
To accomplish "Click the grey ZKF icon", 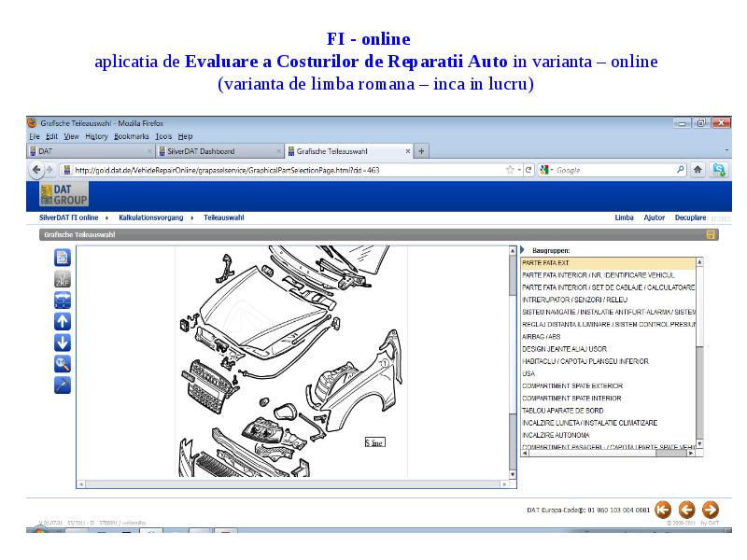I will (63, 279).
